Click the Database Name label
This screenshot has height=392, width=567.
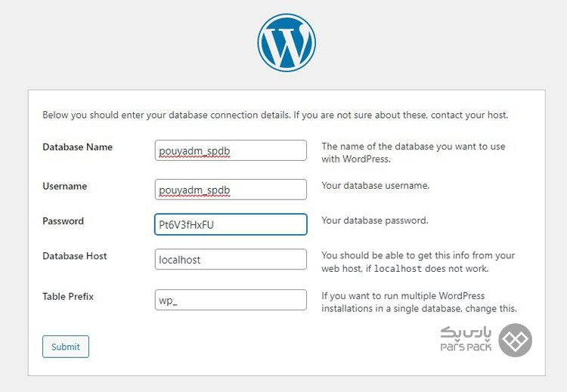[77, 147]
